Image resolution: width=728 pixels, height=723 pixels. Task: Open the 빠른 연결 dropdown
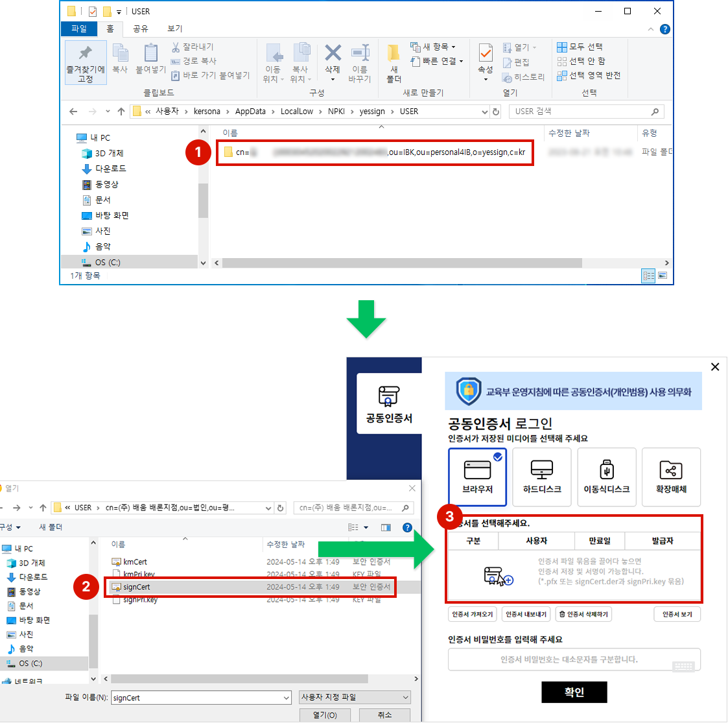(x=437, y=61)
